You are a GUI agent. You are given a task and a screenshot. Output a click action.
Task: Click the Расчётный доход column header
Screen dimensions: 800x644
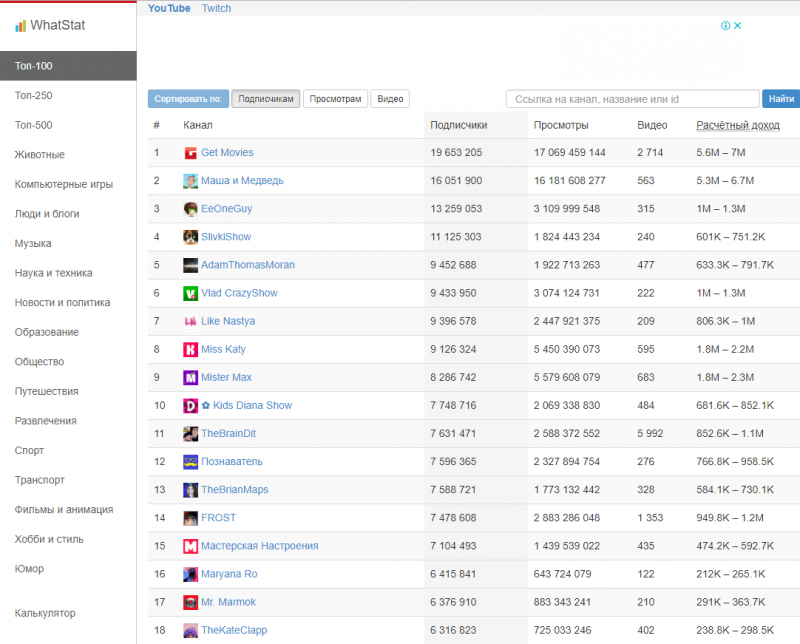click(737, 125)
